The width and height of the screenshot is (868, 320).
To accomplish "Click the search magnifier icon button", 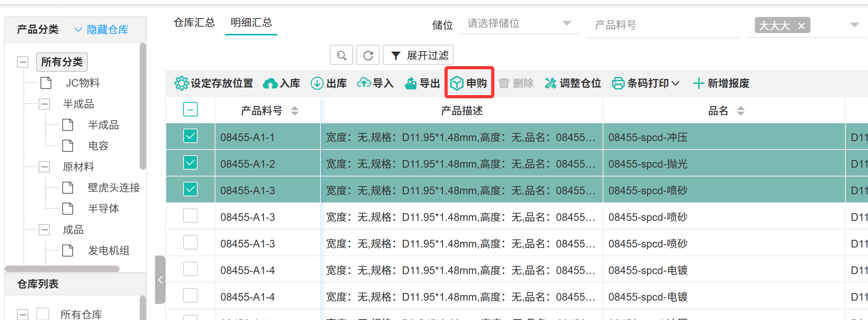I will [x=341, y=55].
